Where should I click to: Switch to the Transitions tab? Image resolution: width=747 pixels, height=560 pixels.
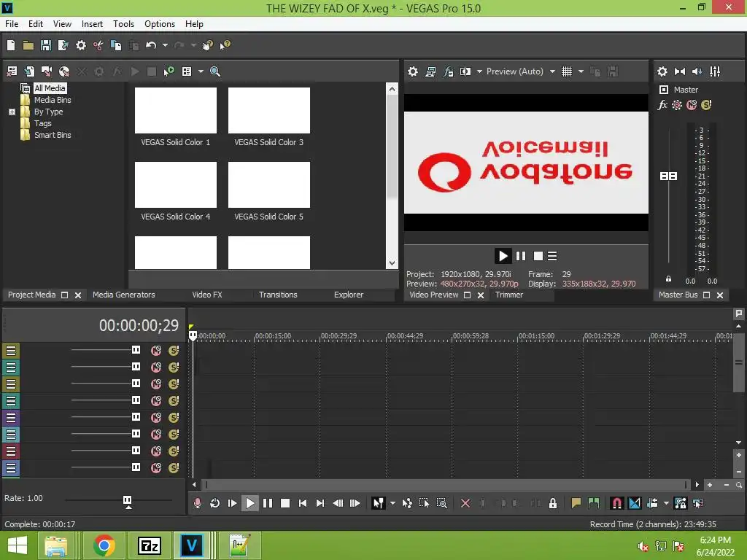pyautogui.click(x=278, y=295)
